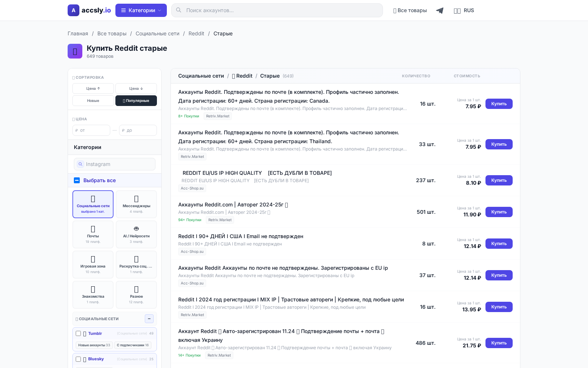Screen dimensions: 588x368
Task: Click Купить for Авторег 2024-25г item
Action: pos(499,212)
